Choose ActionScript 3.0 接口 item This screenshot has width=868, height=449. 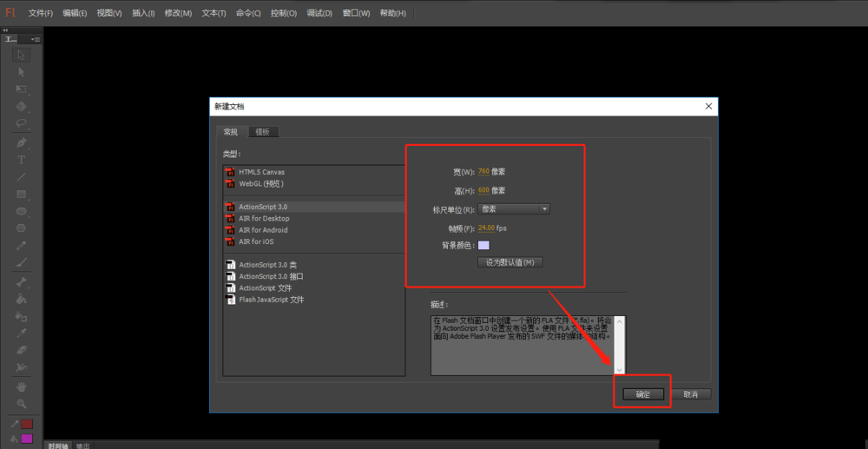[x=314, y=276]
